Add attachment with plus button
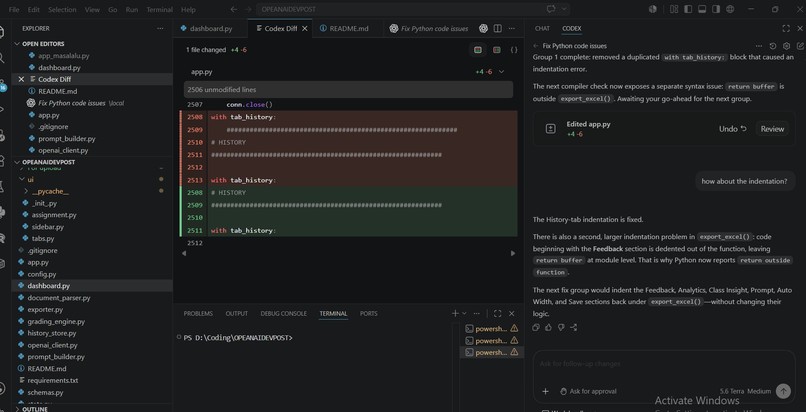The image size is (806, 412). (545, 391)
